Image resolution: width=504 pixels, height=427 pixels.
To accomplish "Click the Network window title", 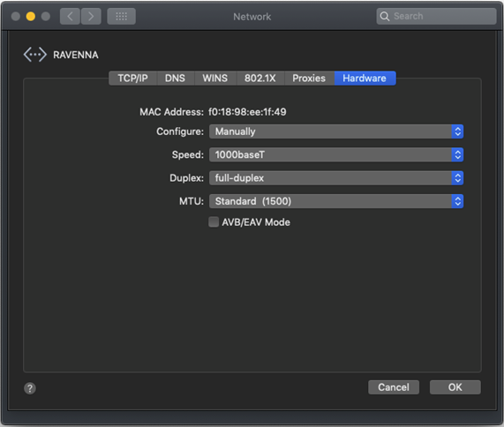I will (252, 17).
